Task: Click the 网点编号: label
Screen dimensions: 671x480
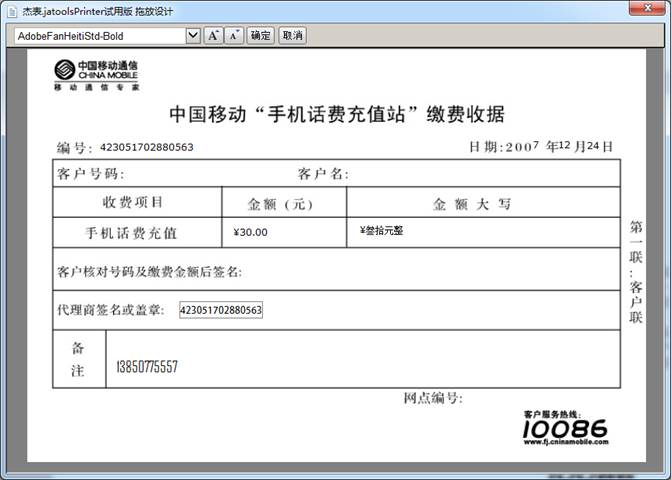Action: coord(433,398)
